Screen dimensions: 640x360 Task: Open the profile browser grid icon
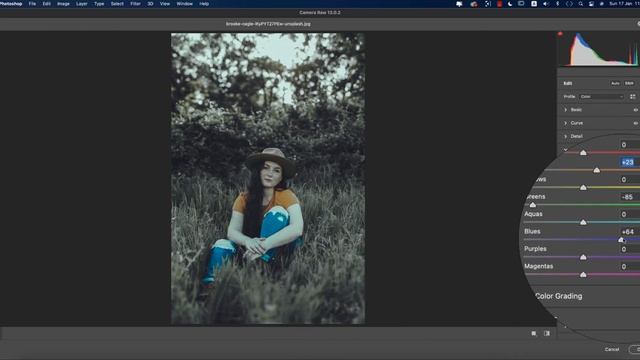[633, 97]
